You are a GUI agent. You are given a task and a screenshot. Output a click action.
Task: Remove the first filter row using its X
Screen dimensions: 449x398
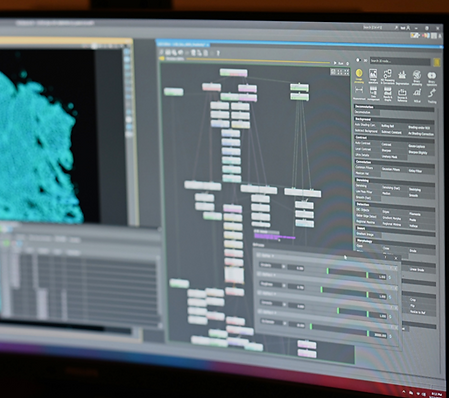pyautogui.click(x=395, y=268)
